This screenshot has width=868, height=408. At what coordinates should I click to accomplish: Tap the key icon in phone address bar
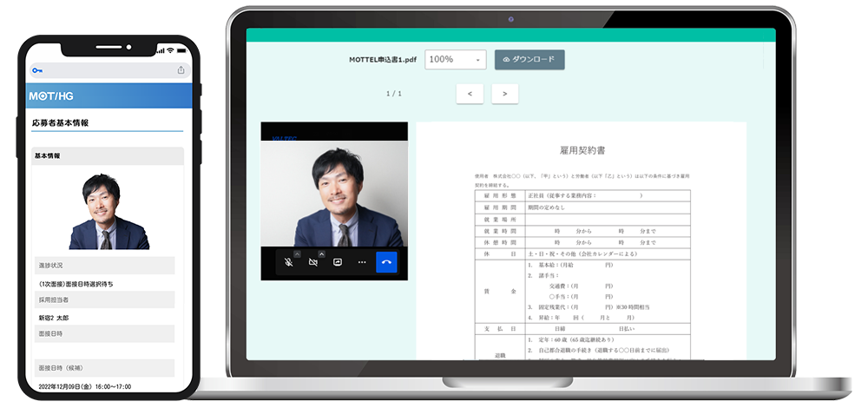coord(37,70)
